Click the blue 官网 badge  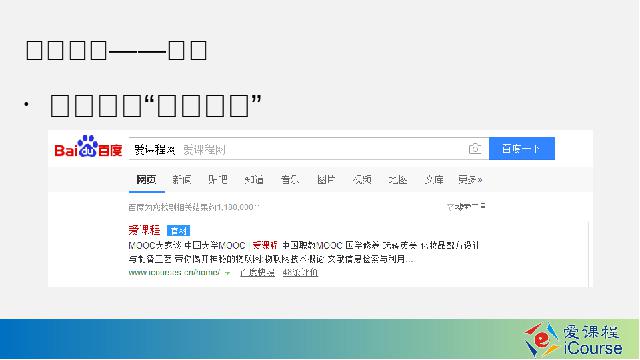coord(178,231)
